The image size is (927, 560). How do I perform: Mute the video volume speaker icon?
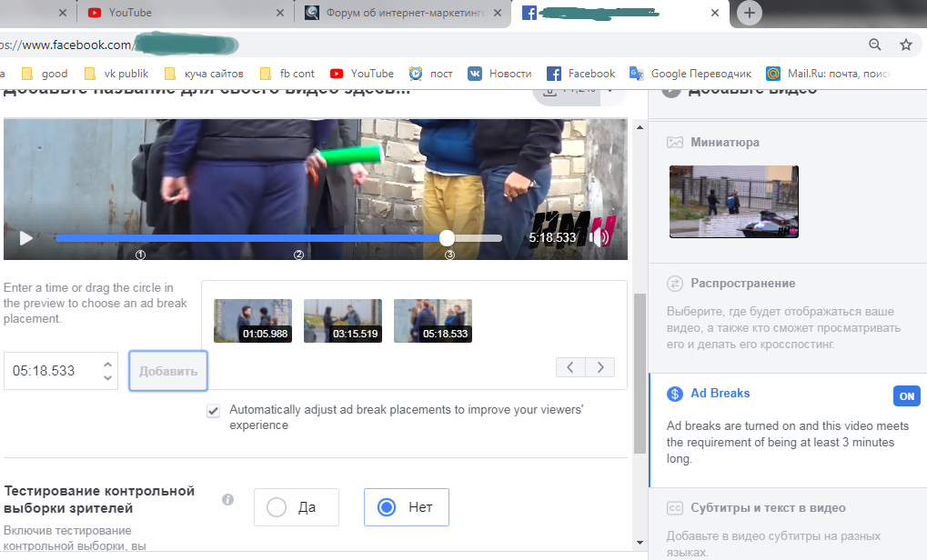600,237
